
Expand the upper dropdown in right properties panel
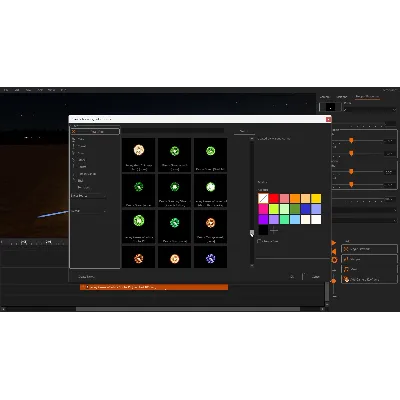coord(370,110)
